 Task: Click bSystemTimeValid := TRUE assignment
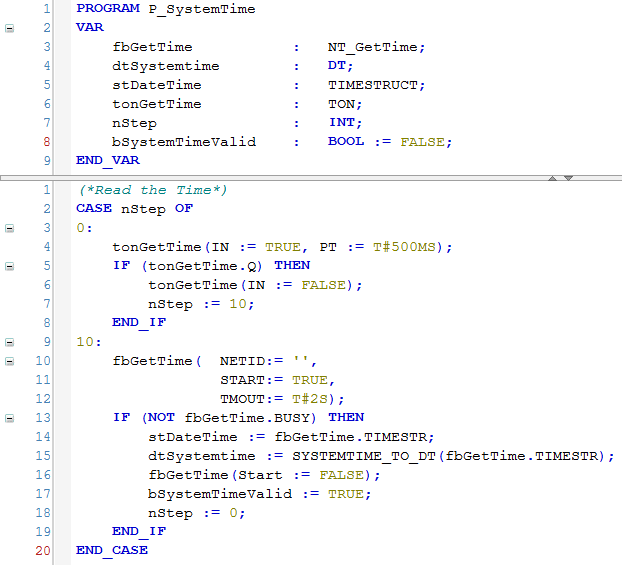[259, 494]
